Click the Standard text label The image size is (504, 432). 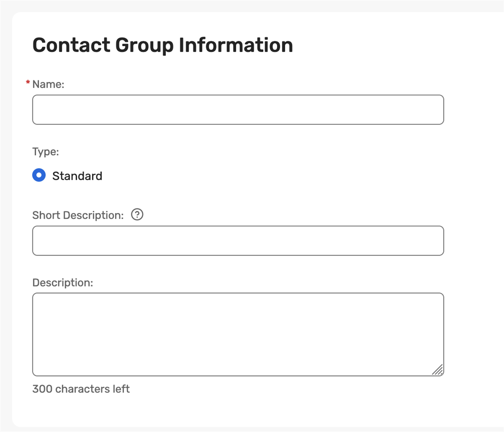(x=77, y=176)
